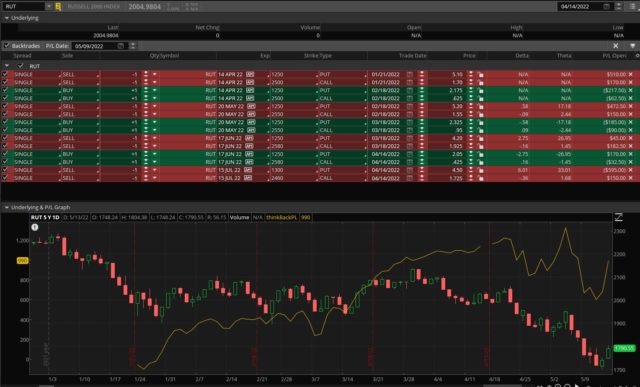640x387 pixels.
Task: Open quantity dropdown on the 5.10 price row
Action: click(154, 75)
